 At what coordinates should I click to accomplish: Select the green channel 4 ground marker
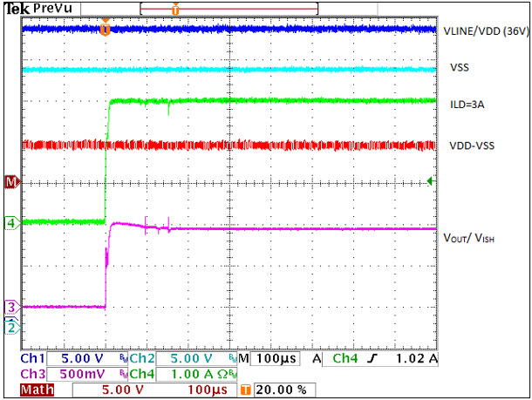tap(11, 223)
